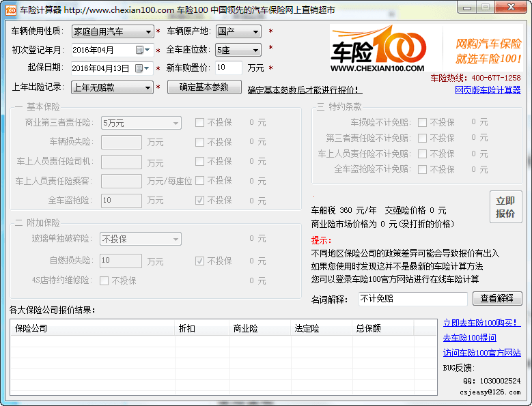Click the app icon in the title bar
Screen dimensions: 532x406
11,9
